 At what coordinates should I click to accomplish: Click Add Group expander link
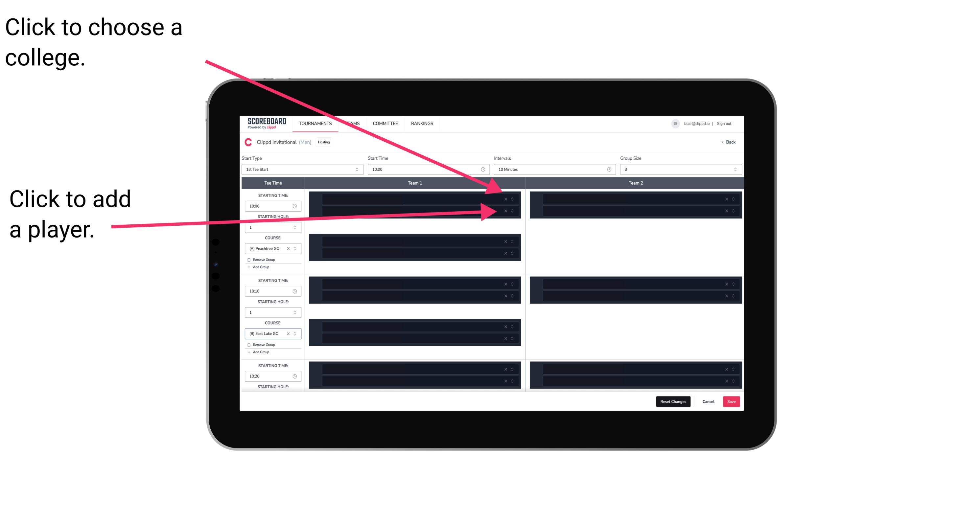[260, 268]
